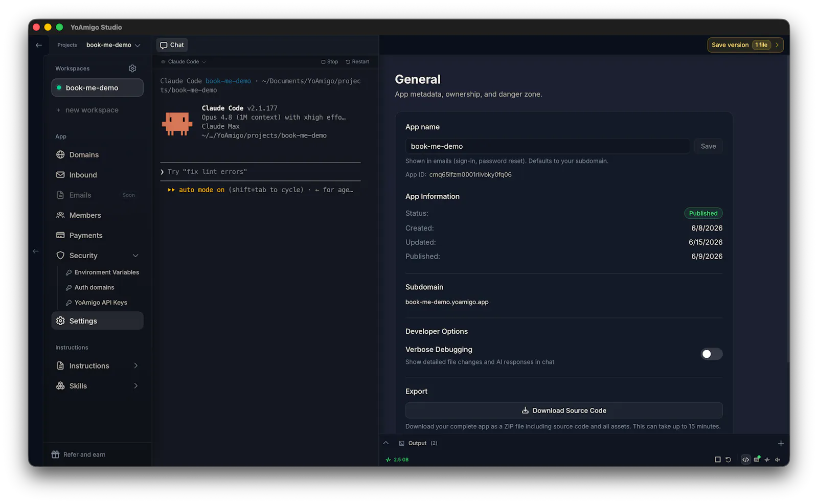Collapse the Security section chevron

(135, 256)
